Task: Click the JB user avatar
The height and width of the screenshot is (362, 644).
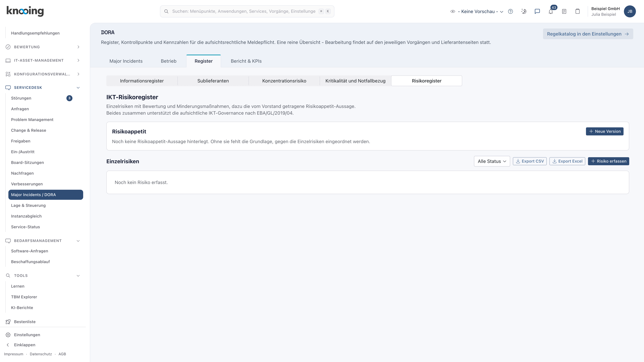Action: [x=630, y=12]
